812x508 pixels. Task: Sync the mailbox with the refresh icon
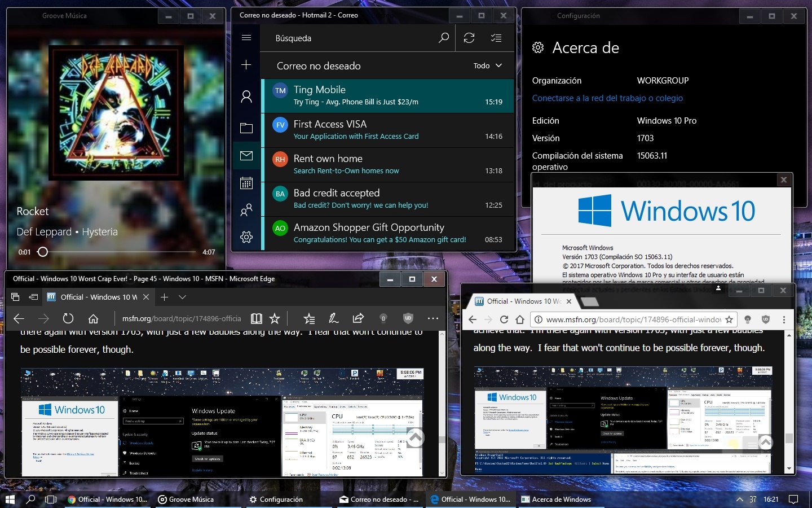point(469,38)
